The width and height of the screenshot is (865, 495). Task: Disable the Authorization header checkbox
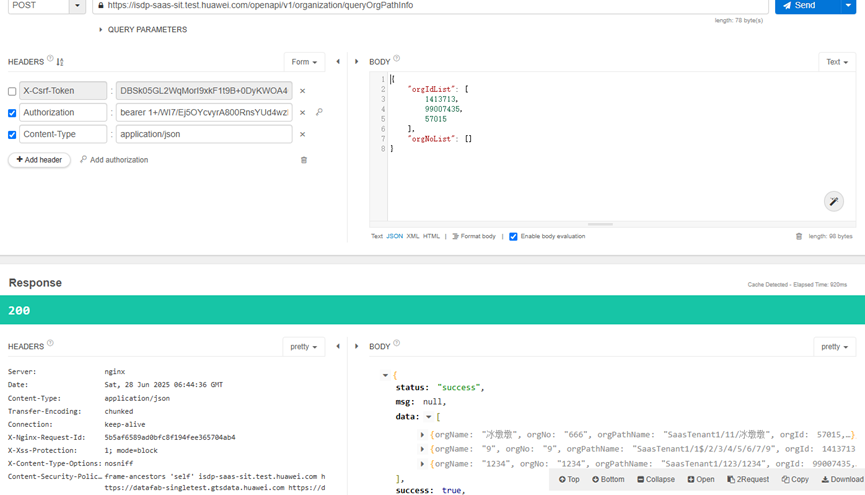pos(12,113)
